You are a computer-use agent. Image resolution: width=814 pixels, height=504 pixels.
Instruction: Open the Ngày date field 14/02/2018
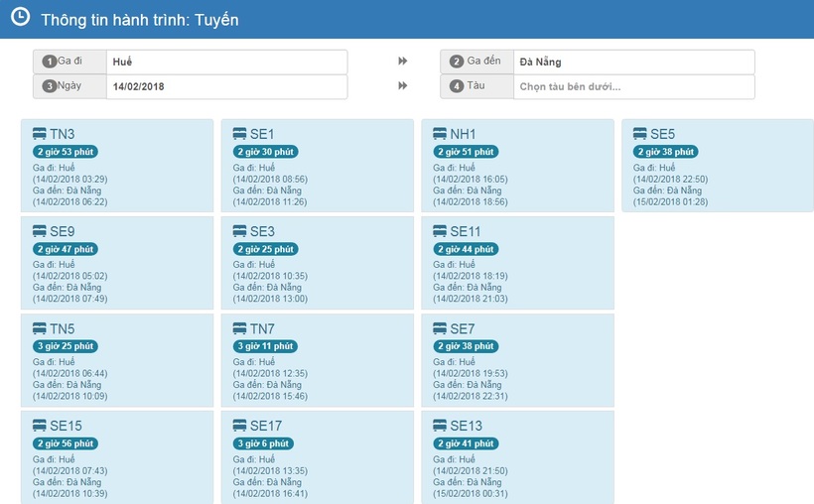[x=227, y=86]
